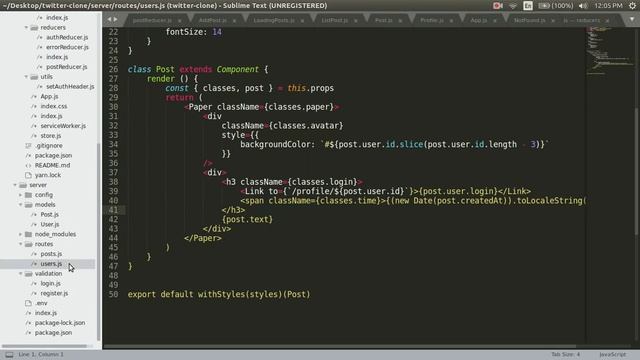Click the file icon beside authReducer.js

coord(40,37)
